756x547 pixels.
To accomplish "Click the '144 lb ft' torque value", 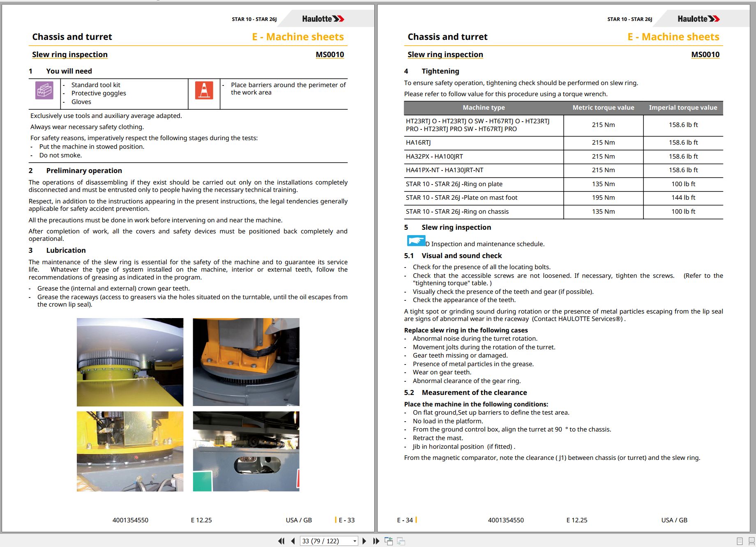I will (x=683, y=198).
